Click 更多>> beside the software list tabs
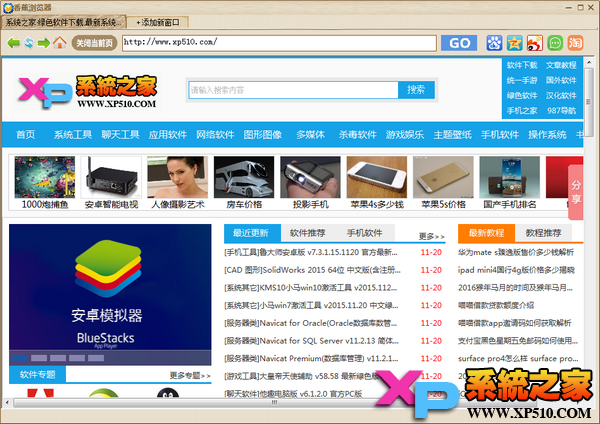 (x=432, y=236)
